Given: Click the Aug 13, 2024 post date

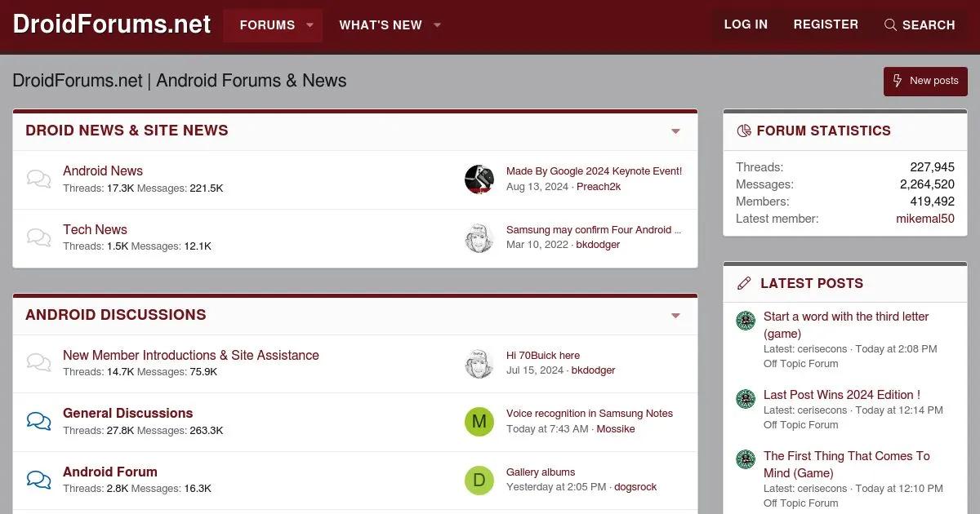Looking at the screenshot, I should pyautogui.click(x=537, y=187).
